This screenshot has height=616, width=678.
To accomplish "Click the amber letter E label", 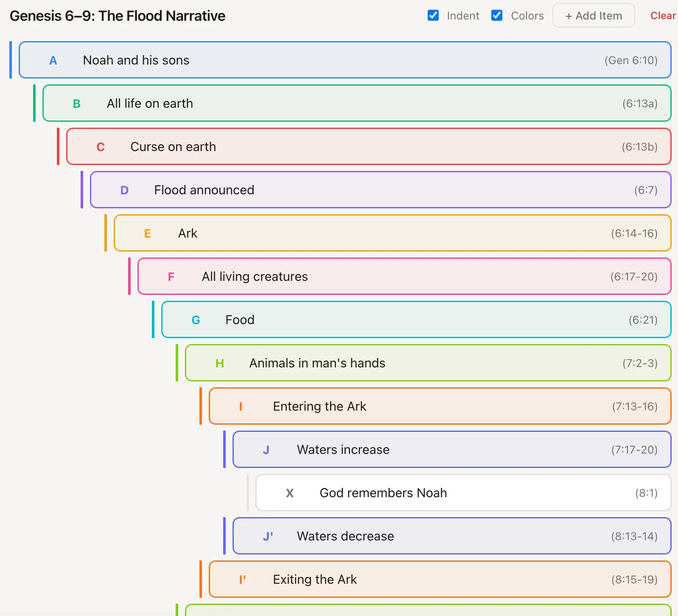I will point(148,233).
